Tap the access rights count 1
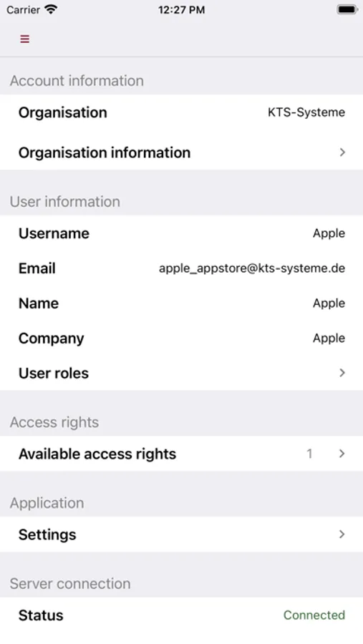 point(309,454)
